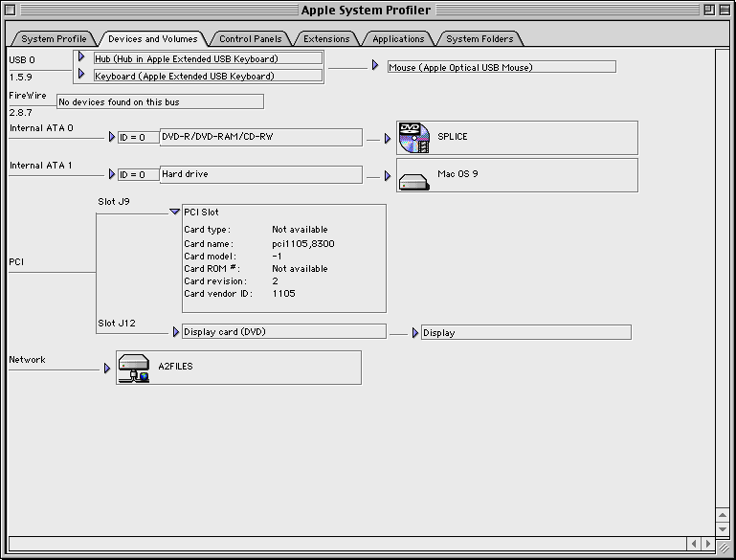Click the 'Internal ATA 0' label
The height and width of the screenshot is (560, 736).
pos(41,127)
